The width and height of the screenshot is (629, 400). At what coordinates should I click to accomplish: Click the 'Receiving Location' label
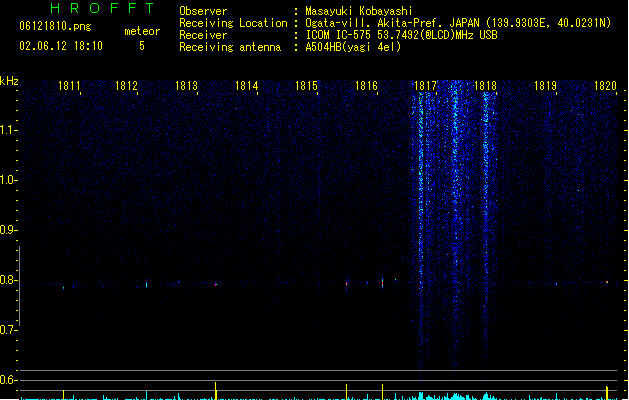233,23
